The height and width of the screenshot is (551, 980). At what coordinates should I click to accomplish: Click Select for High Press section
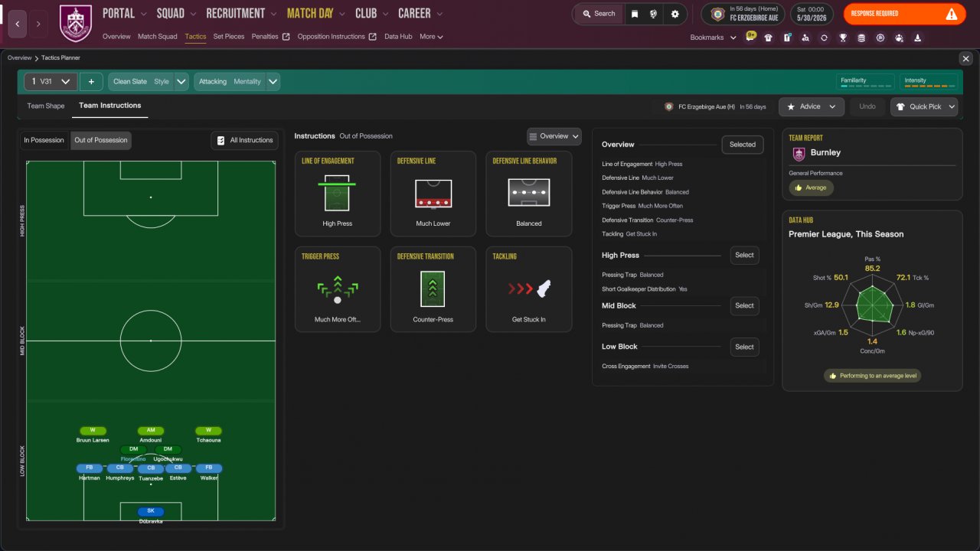point(744,256)
